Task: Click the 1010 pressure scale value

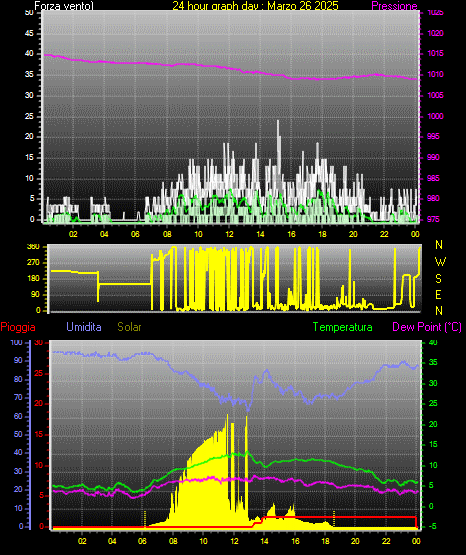Action: click(x=435, y=74)
